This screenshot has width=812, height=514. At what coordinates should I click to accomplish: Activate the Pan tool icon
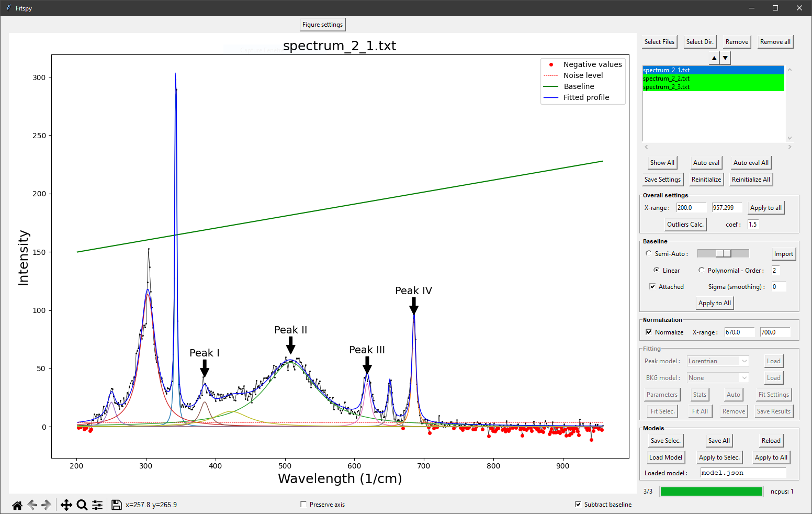(x=66, y=505)
